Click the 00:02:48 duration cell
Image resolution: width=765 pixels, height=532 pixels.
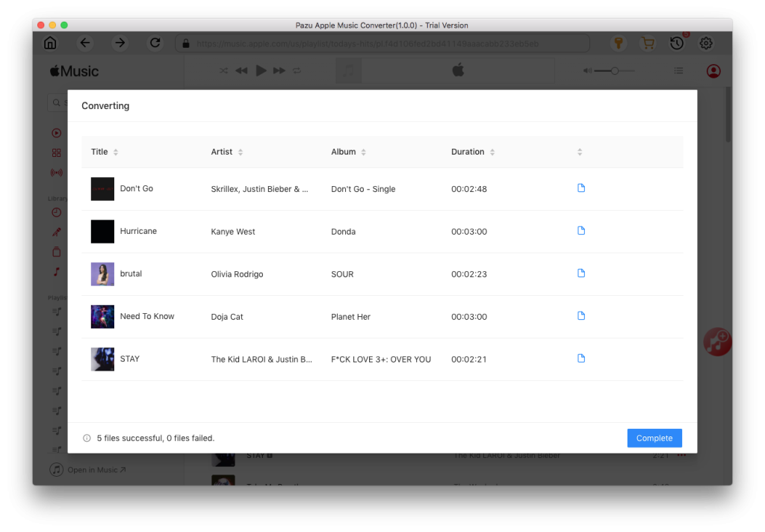[469, 189]
